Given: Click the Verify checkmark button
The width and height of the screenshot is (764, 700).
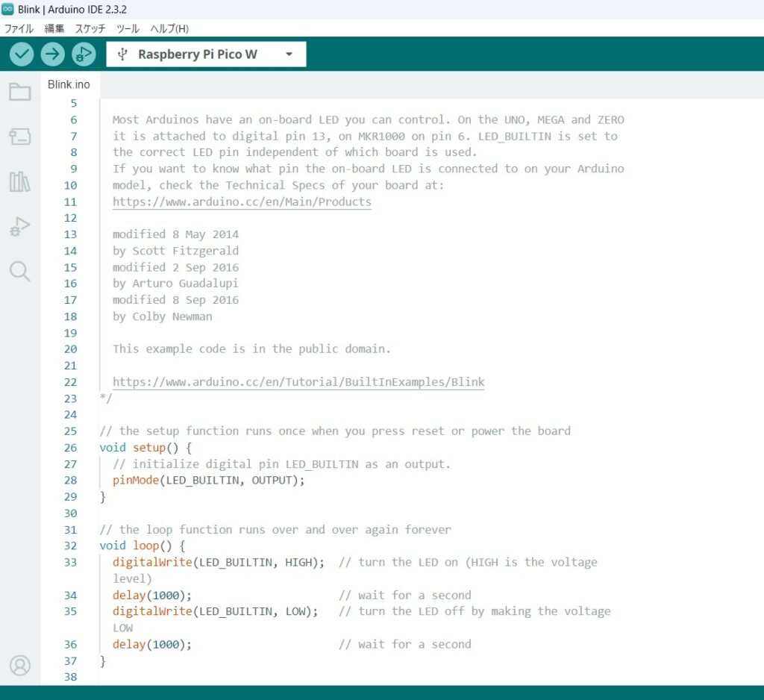Looking at the screenshot, I should (22, 54).
